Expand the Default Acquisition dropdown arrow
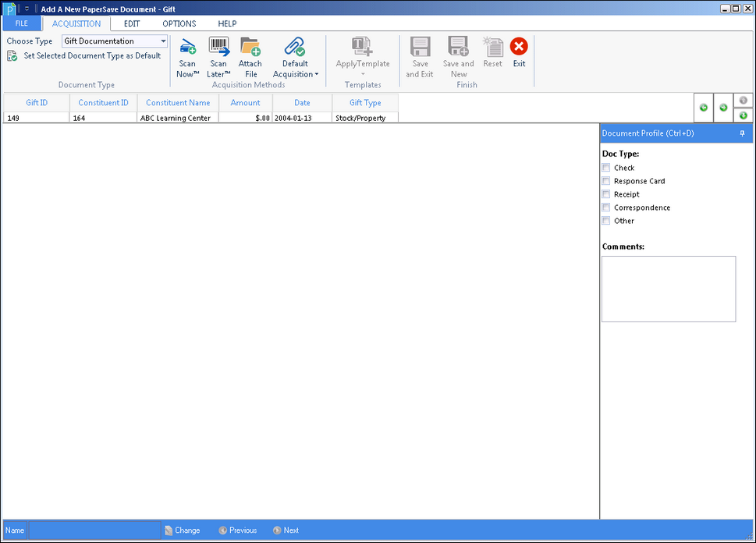Image resolution: width=756 pixels, height=543 pixels. click(317, 74)
